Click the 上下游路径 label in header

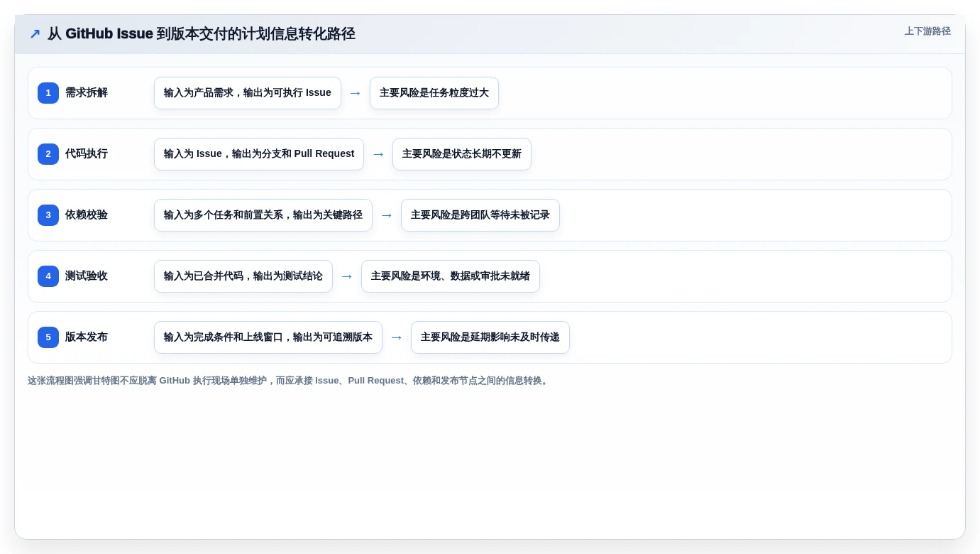(927, 31)
